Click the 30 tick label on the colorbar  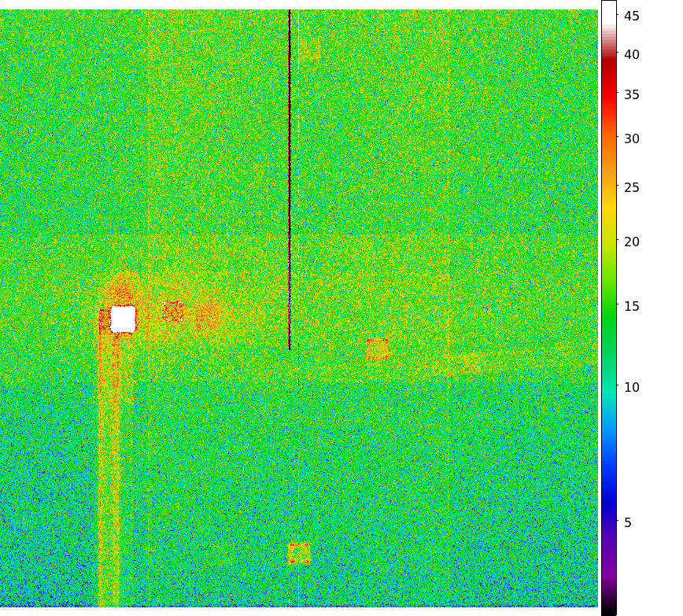(x=632, y=138)
